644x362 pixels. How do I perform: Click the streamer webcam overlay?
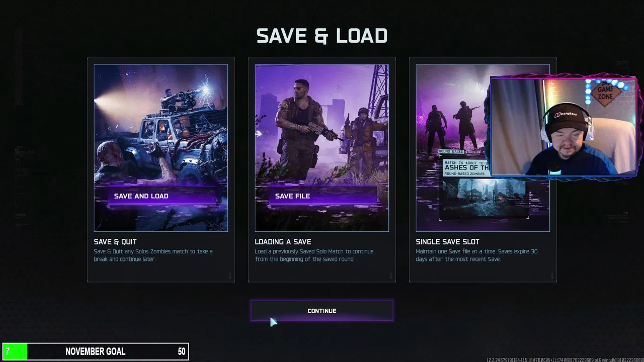point(563,126)
